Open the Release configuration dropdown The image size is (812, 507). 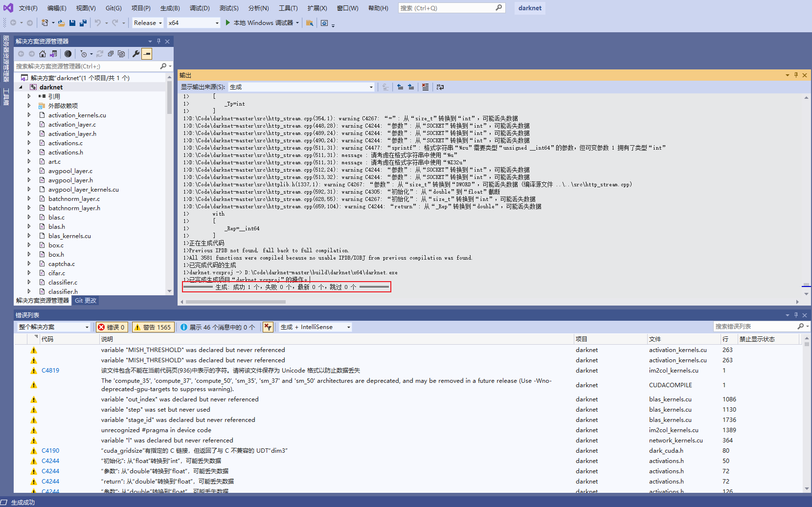[x=148, y=23]
